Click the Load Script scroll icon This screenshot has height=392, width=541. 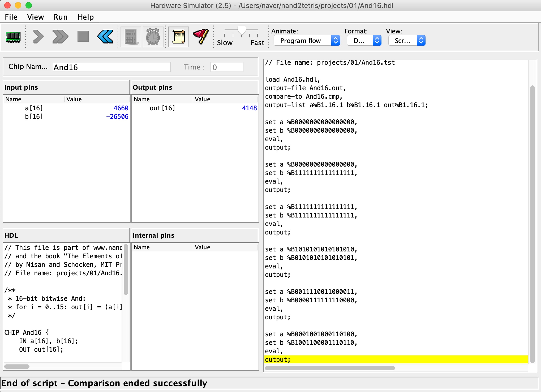tap(178, 37)
